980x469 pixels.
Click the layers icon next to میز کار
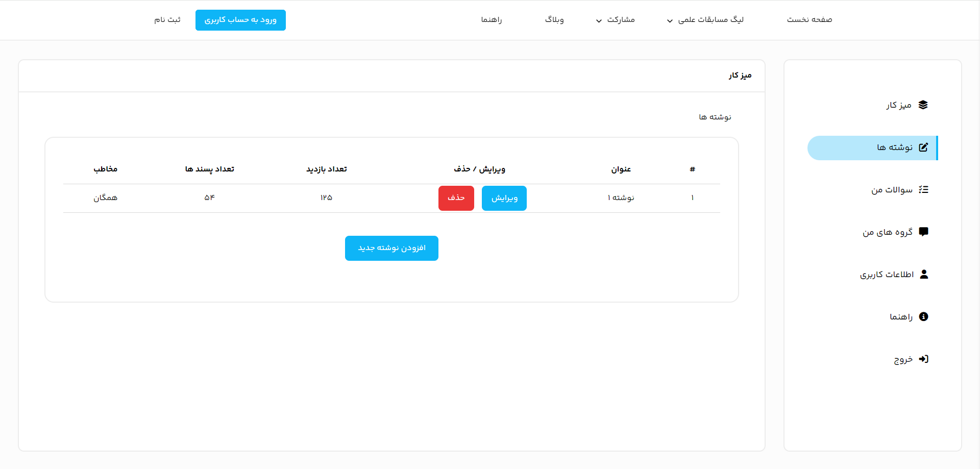pyautogui.click(x=924, y=105)
